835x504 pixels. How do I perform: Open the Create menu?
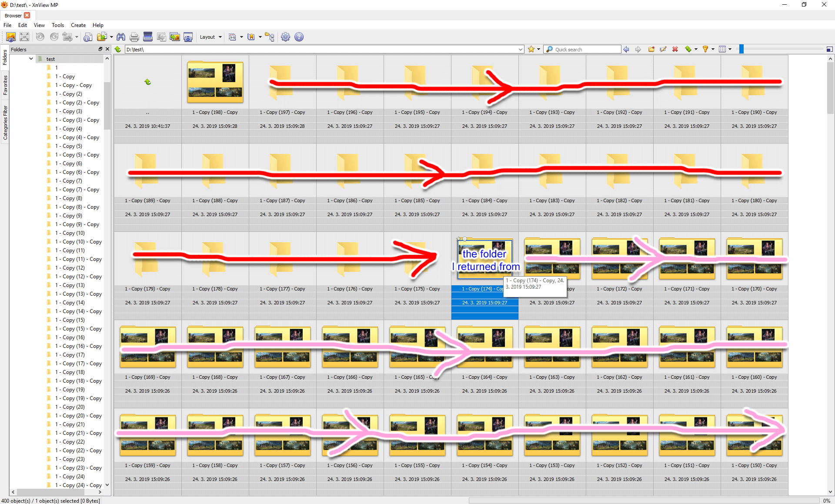[x=78, y=25]
